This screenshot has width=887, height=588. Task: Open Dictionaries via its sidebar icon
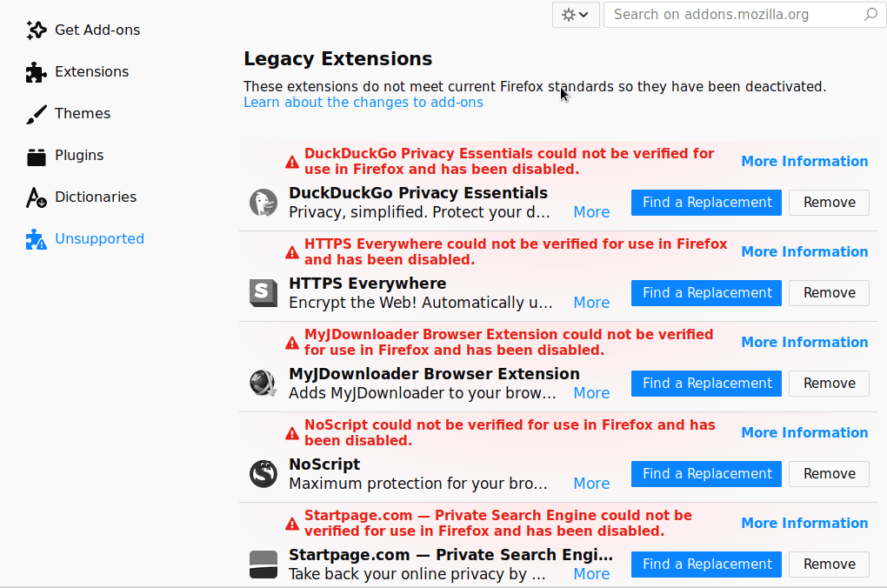[x=36, y=197]
